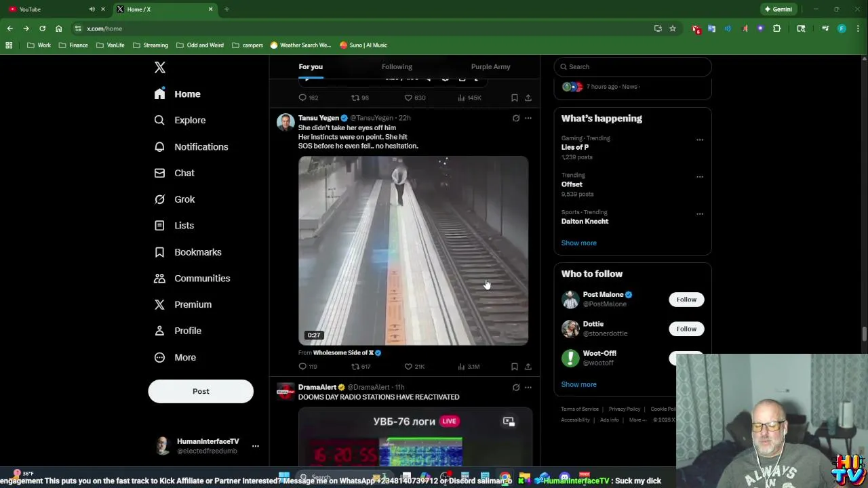Screen dimensions: 868x488
Task: Open account menu dots beside HumanInterfaceTV
Action: click(256, 446)
